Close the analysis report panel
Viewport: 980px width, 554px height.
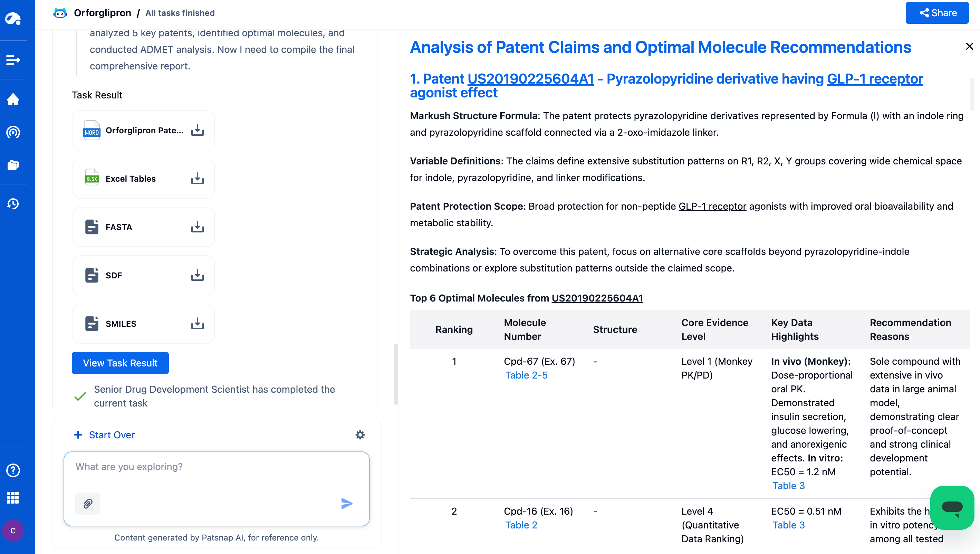coord(969,46)
